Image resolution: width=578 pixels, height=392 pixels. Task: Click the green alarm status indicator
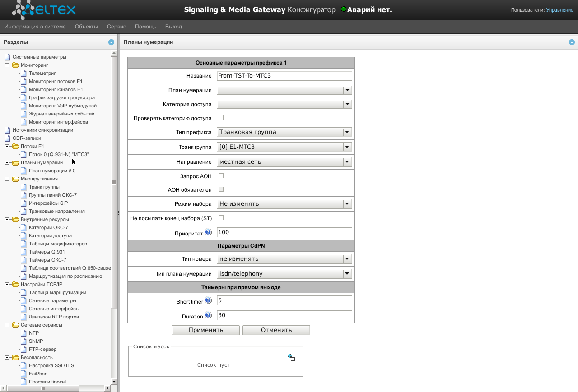(x=344, y=9)
